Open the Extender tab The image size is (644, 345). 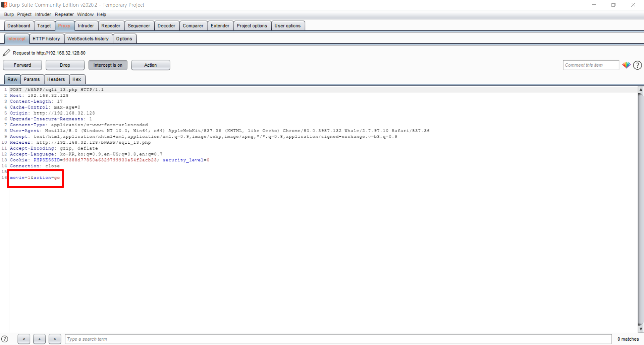point(220,26)
